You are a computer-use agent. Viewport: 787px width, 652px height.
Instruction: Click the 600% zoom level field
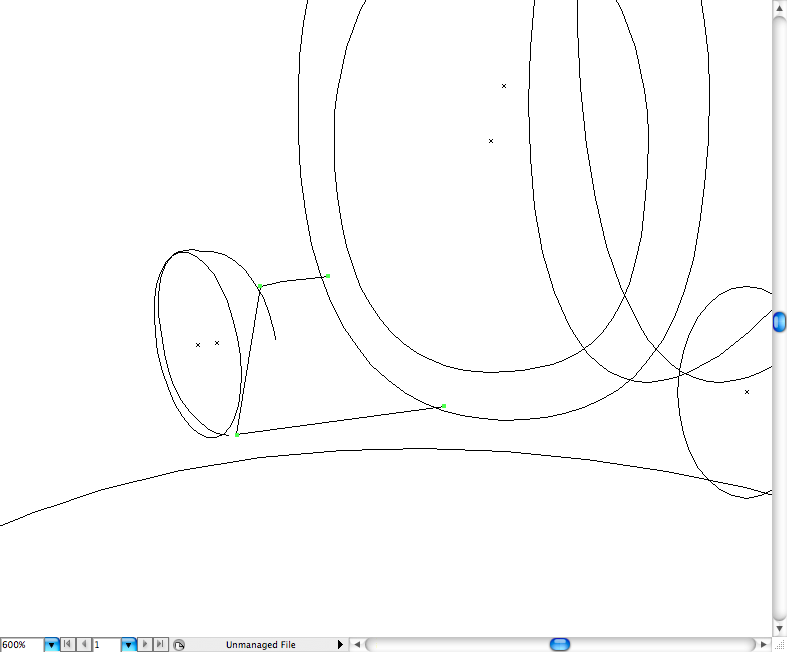pyautogui.click(x=21, y=645)
